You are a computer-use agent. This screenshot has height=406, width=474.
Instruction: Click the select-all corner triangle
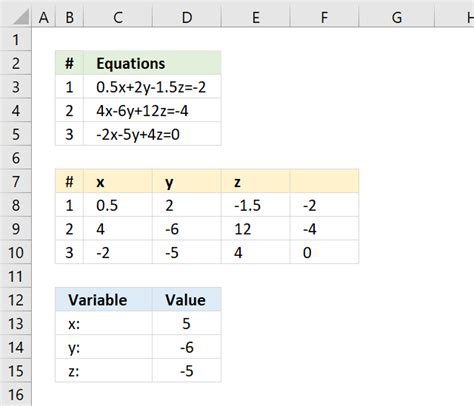click(22, 17)
